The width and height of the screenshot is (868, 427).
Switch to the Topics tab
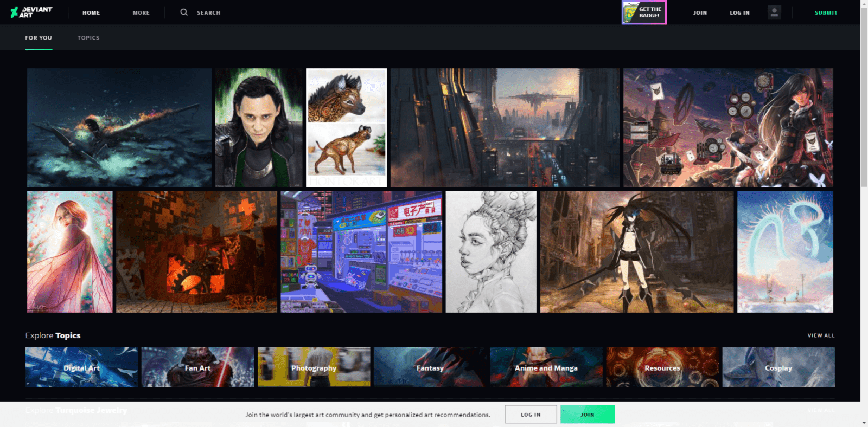88,38
